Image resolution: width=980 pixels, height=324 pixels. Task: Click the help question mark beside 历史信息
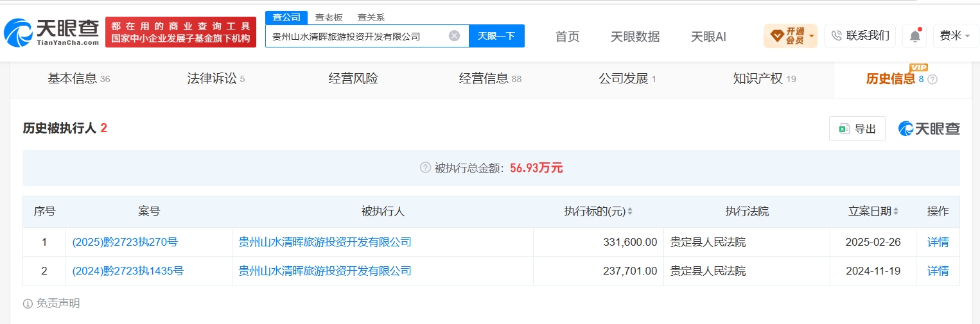click(x=932, y=80)
